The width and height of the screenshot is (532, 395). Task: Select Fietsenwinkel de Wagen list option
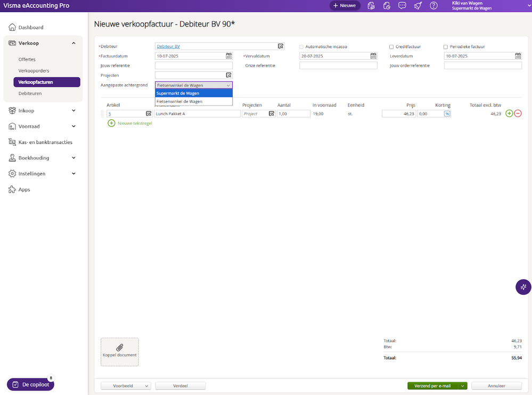click(194, 101)
